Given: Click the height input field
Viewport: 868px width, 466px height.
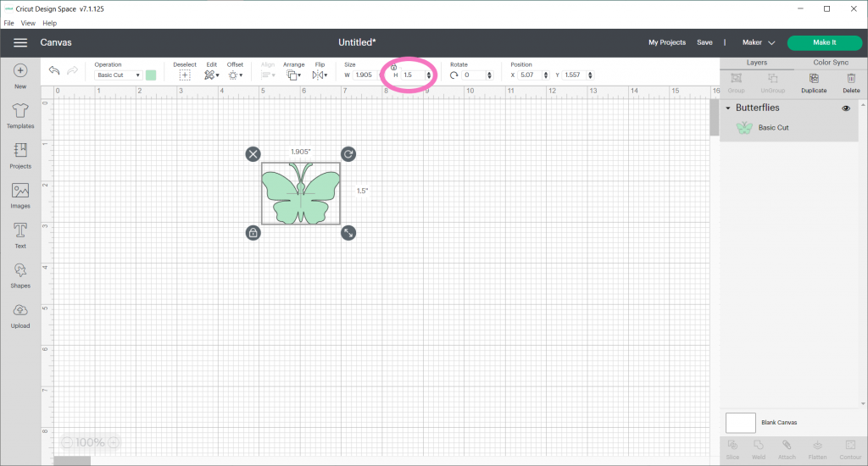Looking at the screenshot, I should [414, 75].
